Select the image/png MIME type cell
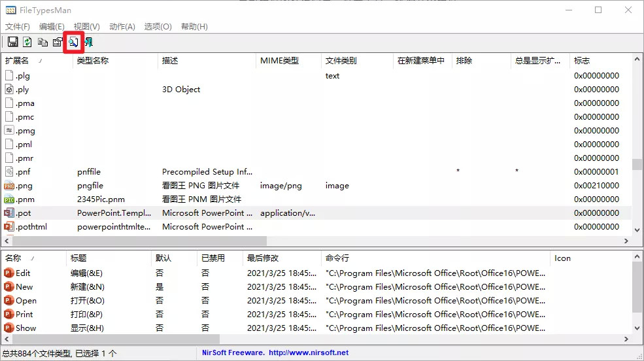644x361 pixels. [x=281, y=186]
